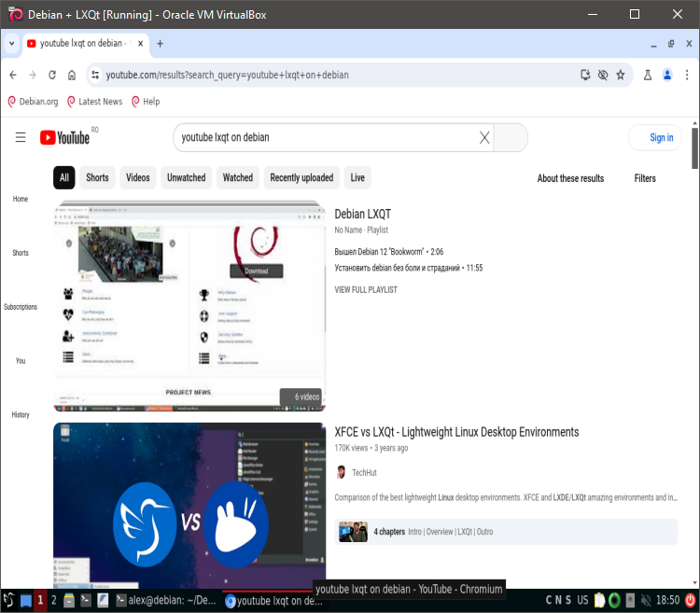Expand the 4 chapters row

(506, 532)
